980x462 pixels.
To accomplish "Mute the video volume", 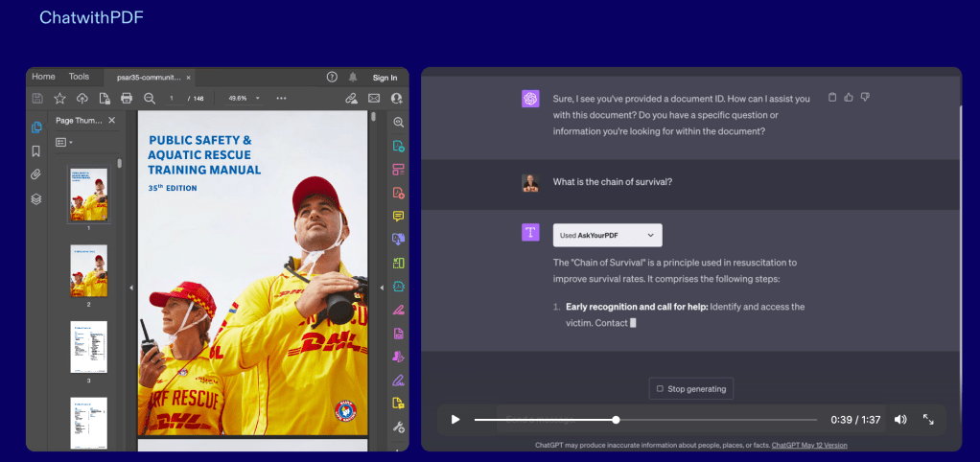I will click(x=900, y=420).
